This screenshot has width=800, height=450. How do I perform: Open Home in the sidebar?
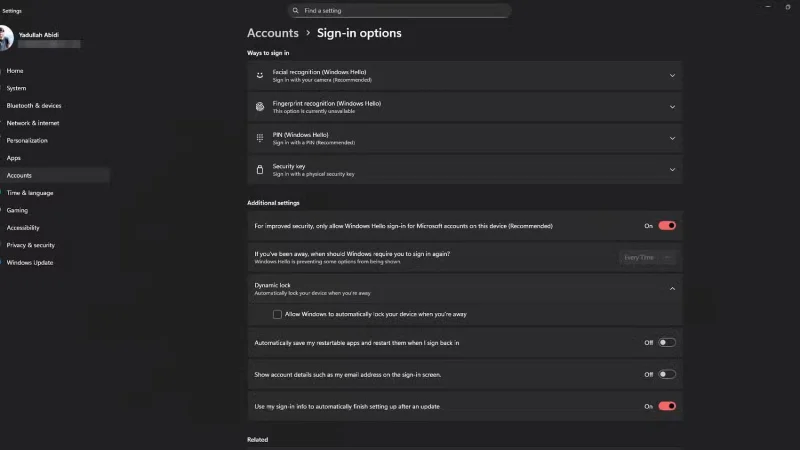[x=15, y=71]
